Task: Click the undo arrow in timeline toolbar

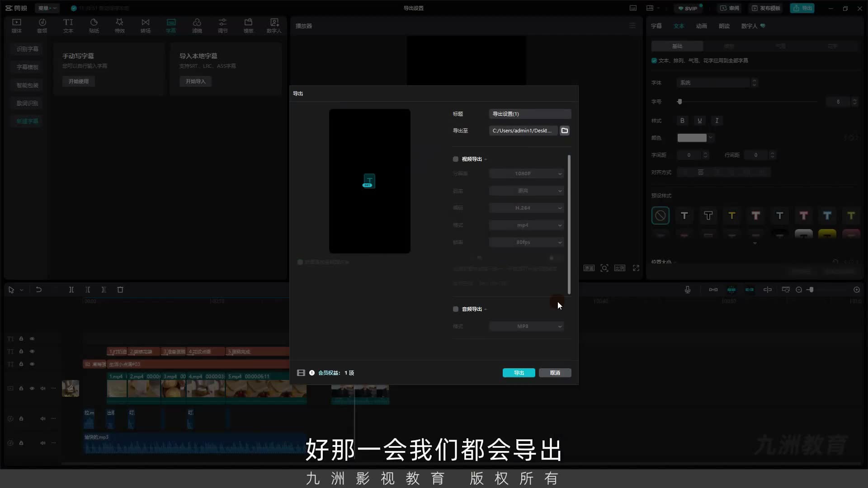Action: pos(39,290)
